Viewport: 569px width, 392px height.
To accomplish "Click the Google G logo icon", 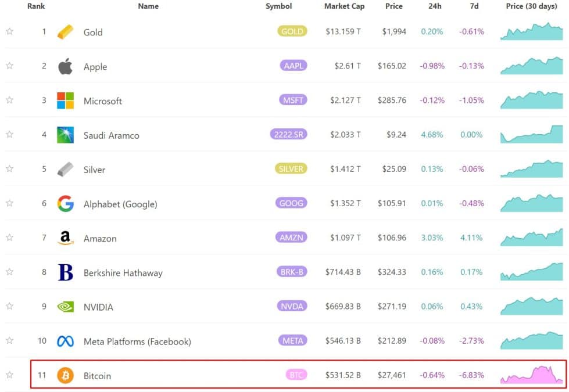I will pos(65,203).
